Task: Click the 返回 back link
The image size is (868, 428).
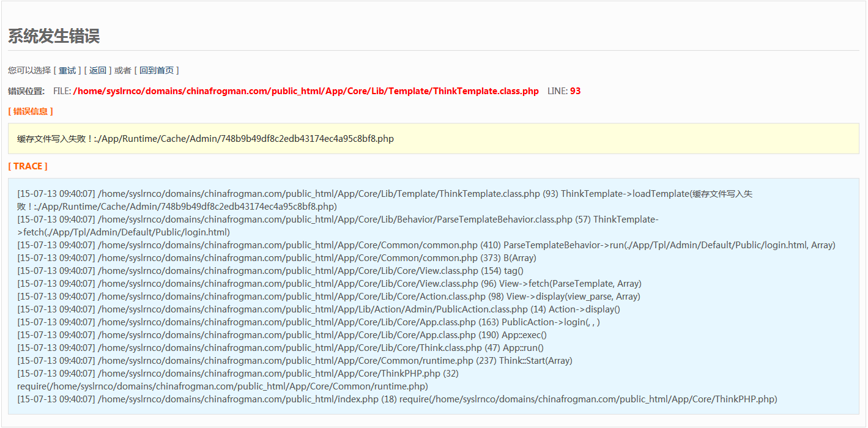Action: coord(98,70)
